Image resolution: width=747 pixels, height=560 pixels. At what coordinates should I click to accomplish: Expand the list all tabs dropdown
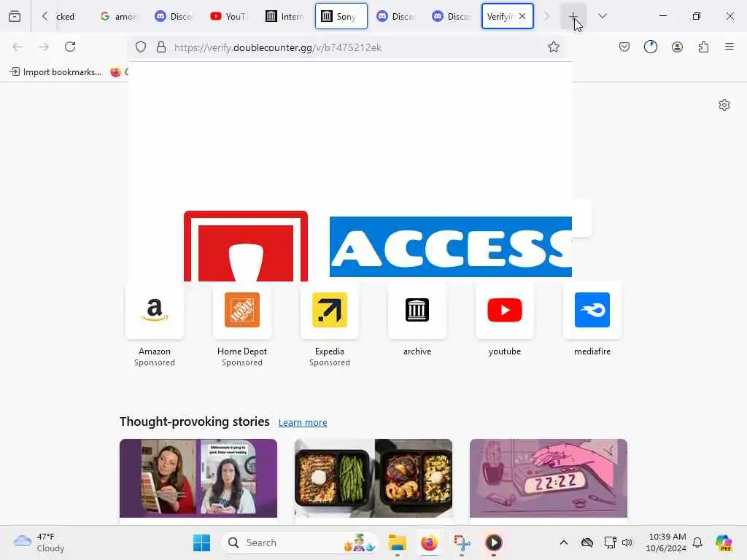pos(603,16)
